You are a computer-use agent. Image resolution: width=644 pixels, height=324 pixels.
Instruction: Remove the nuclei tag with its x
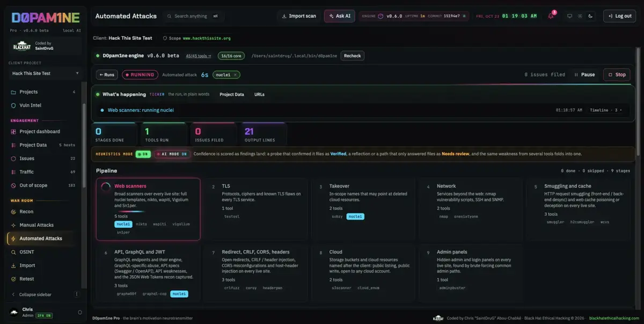click(235, 75)
